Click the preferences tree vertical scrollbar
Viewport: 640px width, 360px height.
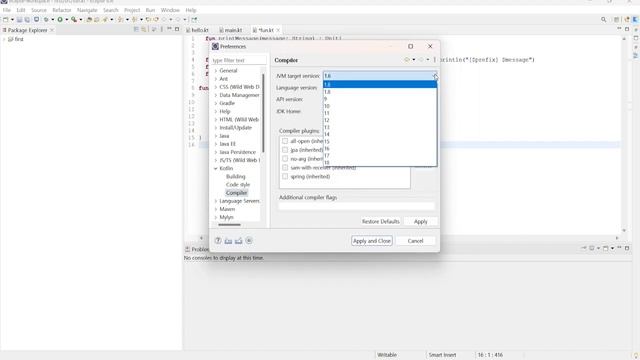[263, 113]
